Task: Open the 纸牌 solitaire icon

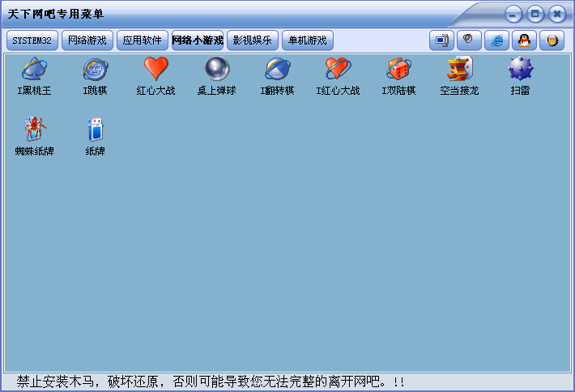Action: [x=95, y=130]
